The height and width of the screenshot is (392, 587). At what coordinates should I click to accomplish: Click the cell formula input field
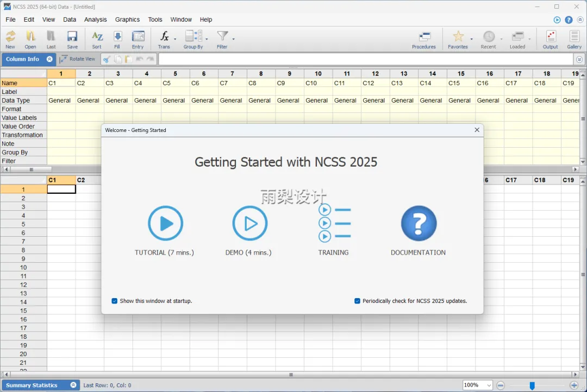(366, 59)
